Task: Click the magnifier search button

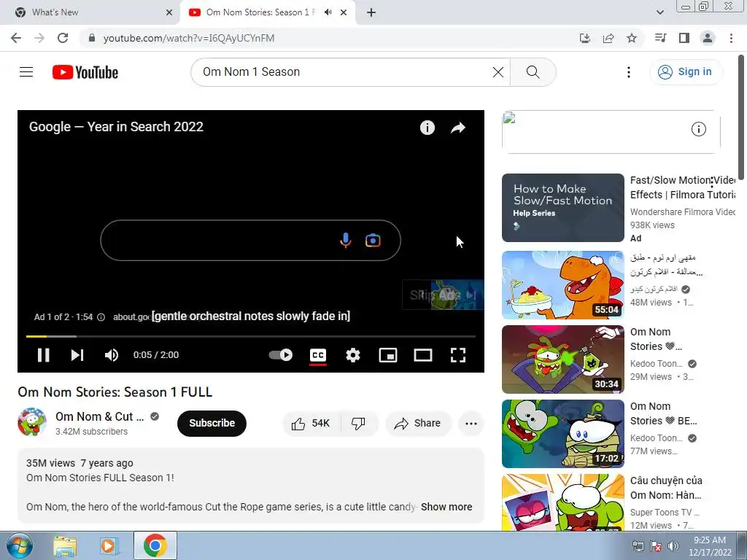Action: tap(533, 72)
